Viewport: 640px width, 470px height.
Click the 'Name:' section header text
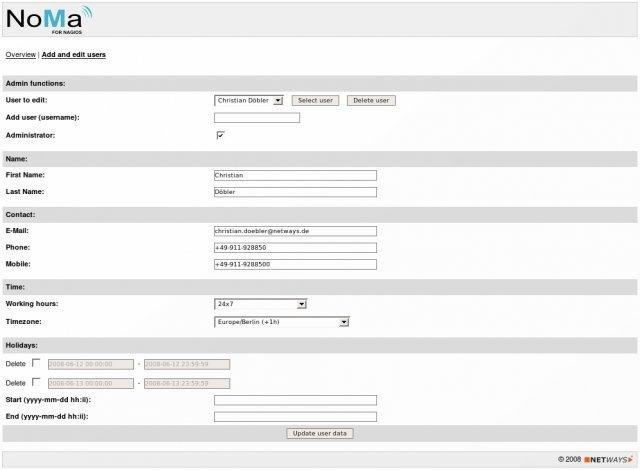[17, 159]
